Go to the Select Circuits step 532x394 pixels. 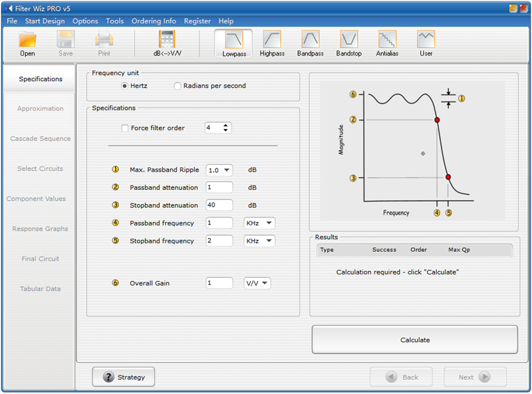click(41, 169)
